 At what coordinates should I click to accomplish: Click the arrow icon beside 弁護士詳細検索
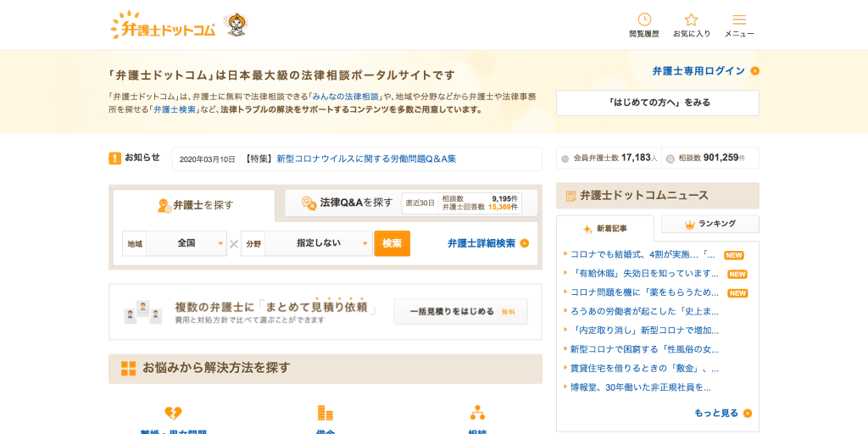tap(525, 243)
